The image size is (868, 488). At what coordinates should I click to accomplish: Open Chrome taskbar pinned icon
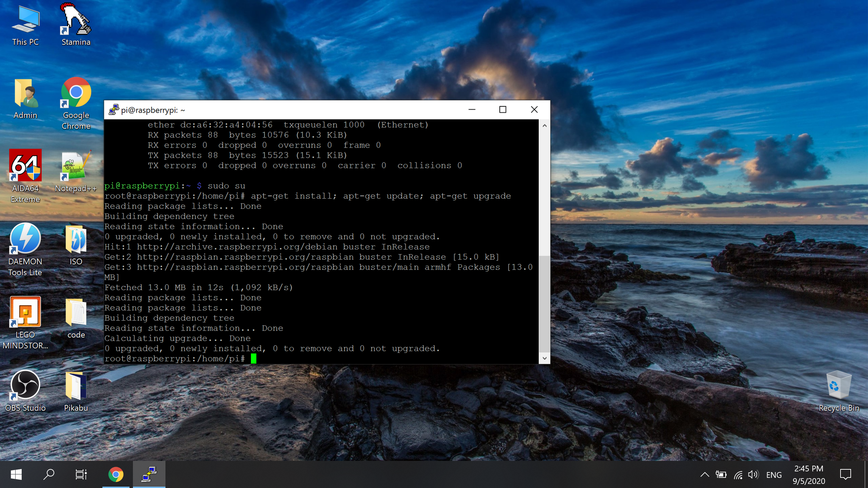pos(116,474)
